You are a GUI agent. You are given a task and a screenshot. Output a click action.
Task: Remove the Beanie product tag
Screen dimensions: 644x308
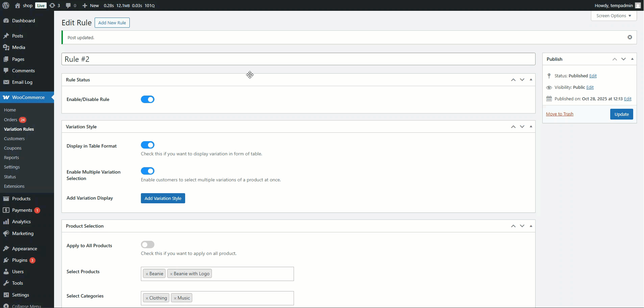pos(147,274)
